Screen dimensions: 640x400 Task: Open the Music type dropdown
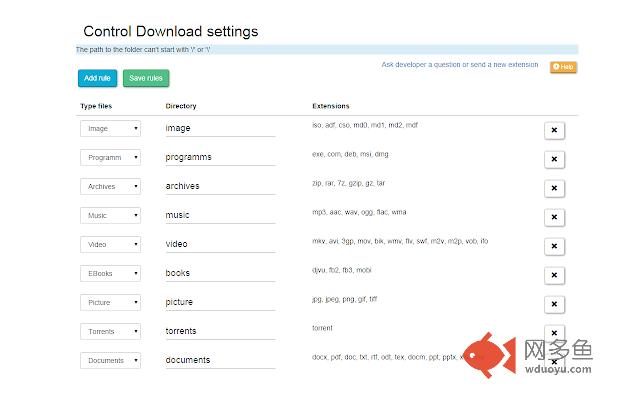[x=111, y=216]
